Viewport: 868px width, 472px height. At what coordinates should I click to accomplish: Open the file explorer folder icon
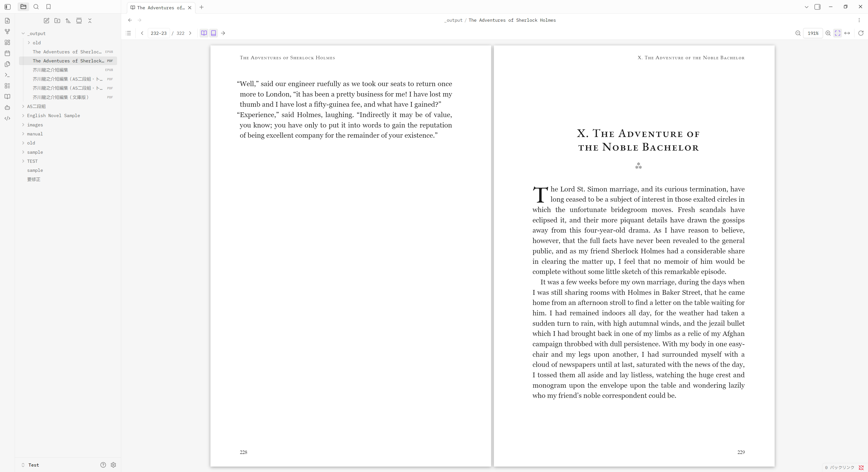point(23,7)
